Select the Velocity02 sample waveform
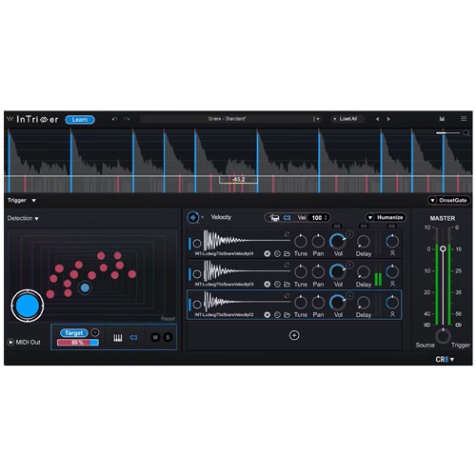The width and height of the screenshot is (476, 476). (247, 302)
